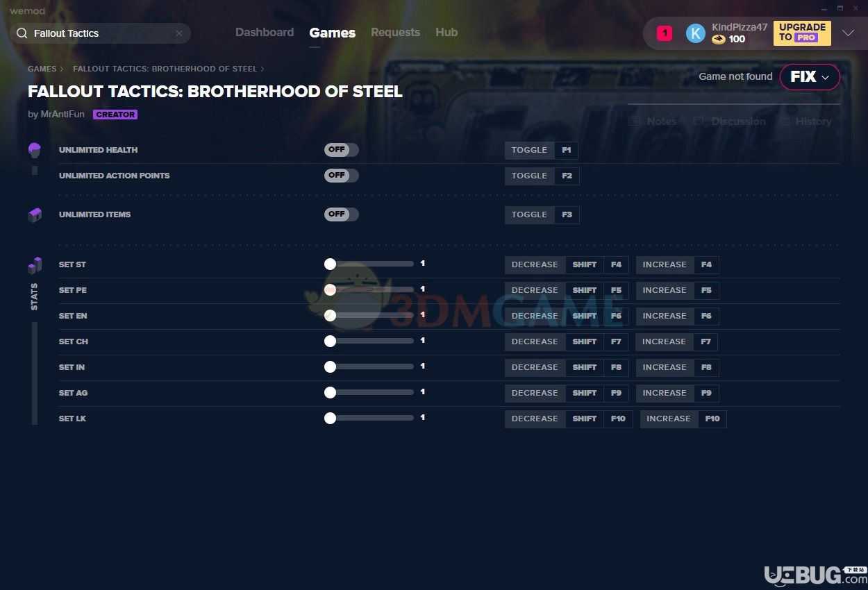Click the SET LK label
The width and height of the screenshot is (868, 590).
72,419
